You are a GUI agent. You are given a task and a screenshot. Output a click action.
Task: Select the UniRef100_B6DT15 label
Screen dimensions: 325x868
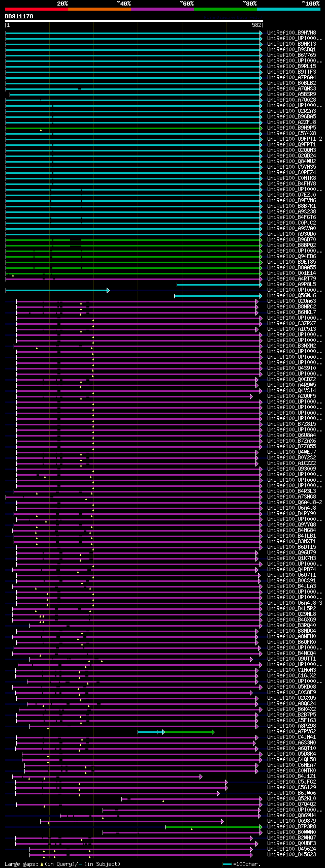pos(291,547)
